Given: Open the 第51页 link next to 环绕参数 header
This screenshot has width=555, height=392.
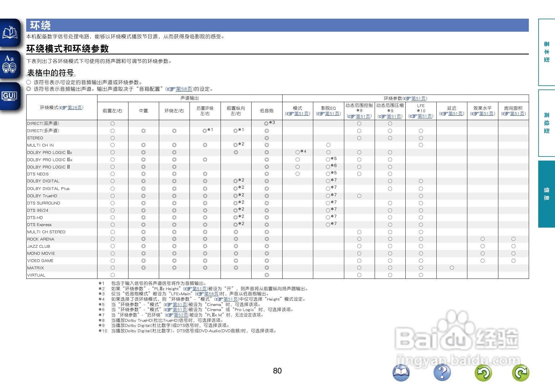Looking at the screenshot, I should click(x=418, y=99).
